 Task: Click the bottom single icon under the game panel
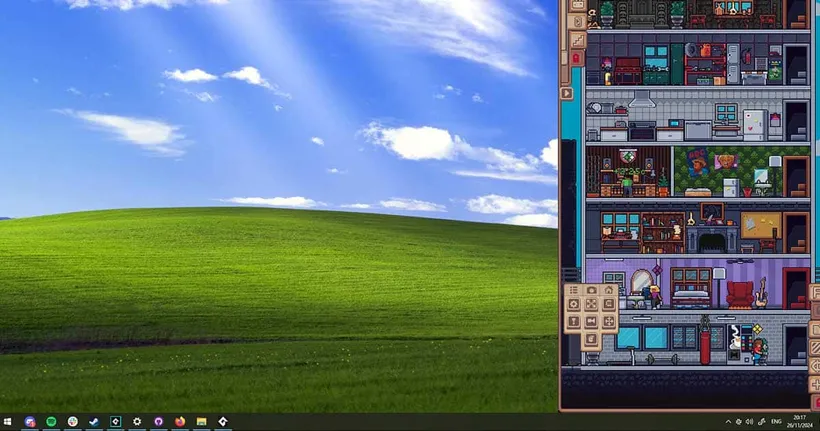click(x=591, y=339)
